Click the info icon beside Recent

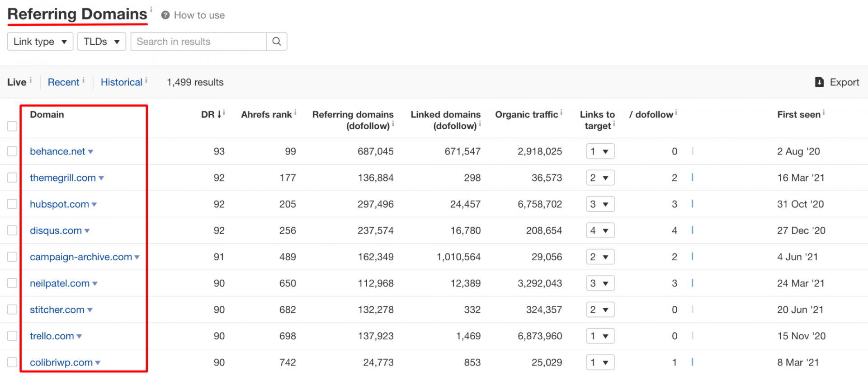(84, 80)
